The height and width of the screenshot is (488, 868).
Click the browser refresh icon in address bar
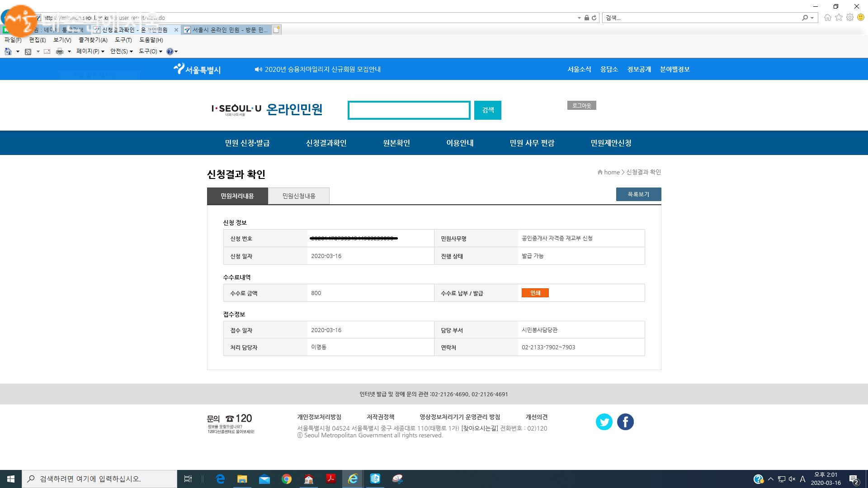click(594, 18)
